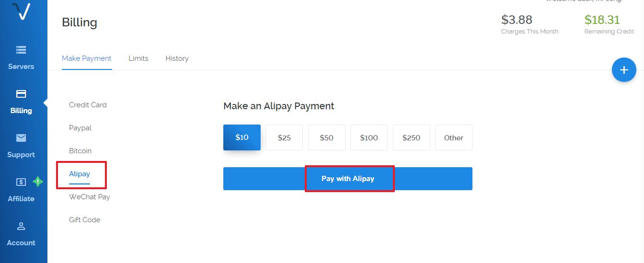Select the $10 payment amount
This screenshot has height=263, width=644.
pos(242,137)
